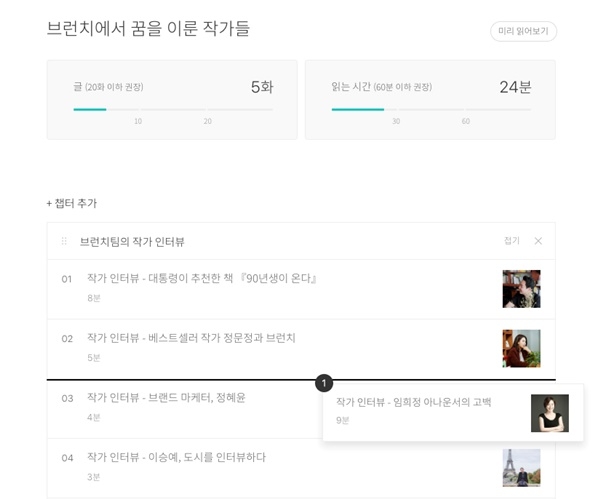Click portrait thumbnail on the dragged 임희정 card
The height and width of the screenshot is (499, 600).
549,412
